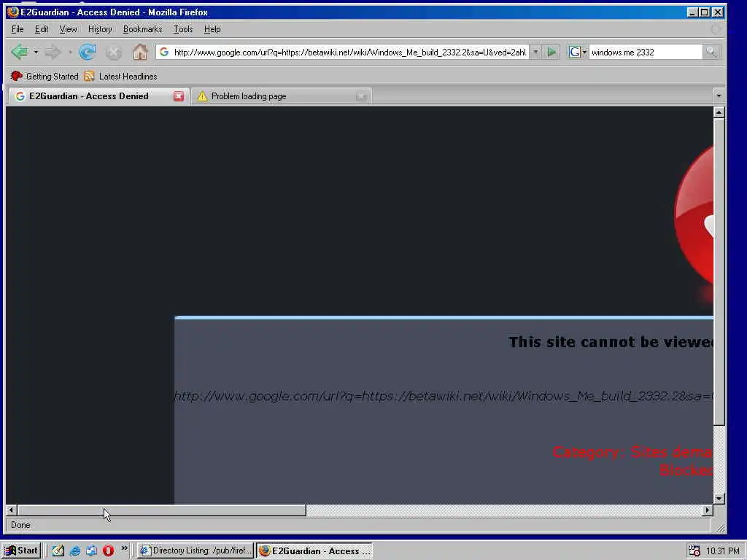Expand the quick launch overflow chevron
This screenshot has height=560, width=747.
[x=124, y=548]
